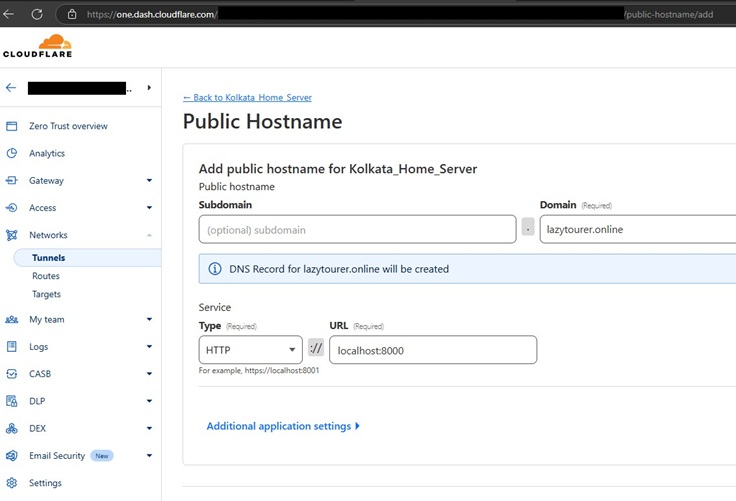Open the Domain lazytourer.online combo box
This screenshot has height=501, width=736.
point(638,229)
